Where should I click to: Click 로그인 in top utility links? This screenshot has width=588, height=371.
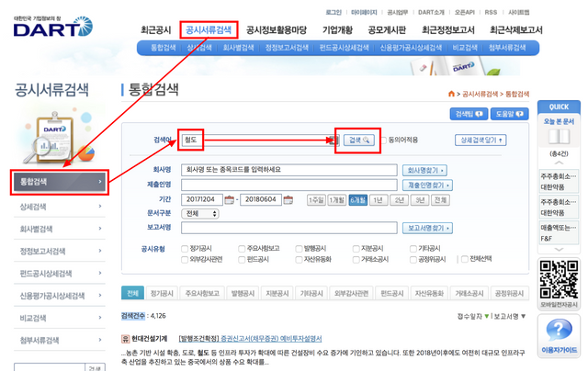pos(334,12)
